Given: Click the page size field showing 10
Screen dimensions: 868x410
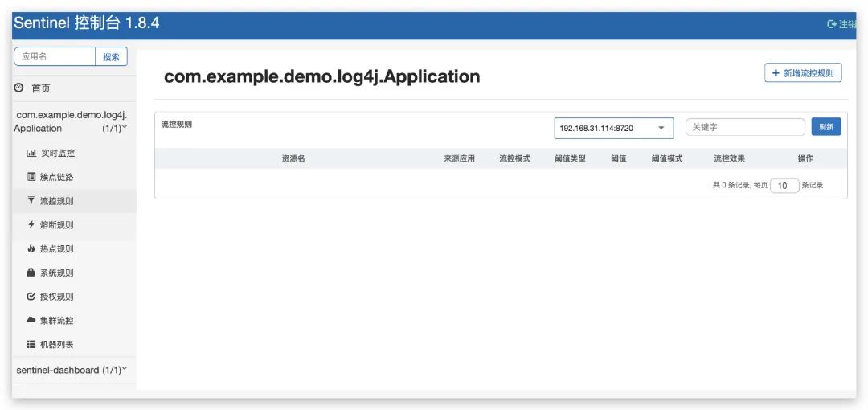Looking at the screenshot, I should pyautogui.click(x=784, y=186).
